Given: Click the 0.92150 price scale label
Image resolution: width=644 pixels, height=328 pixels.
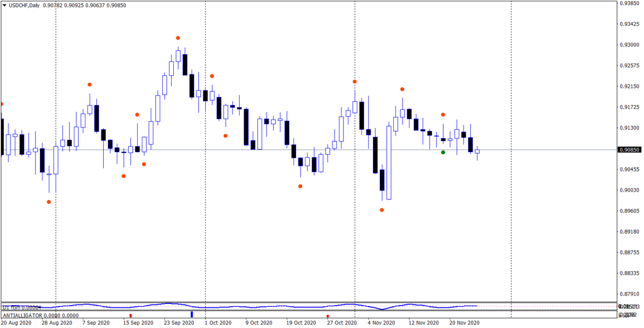Looking at the screenshot, I should [x=630, y=87].
